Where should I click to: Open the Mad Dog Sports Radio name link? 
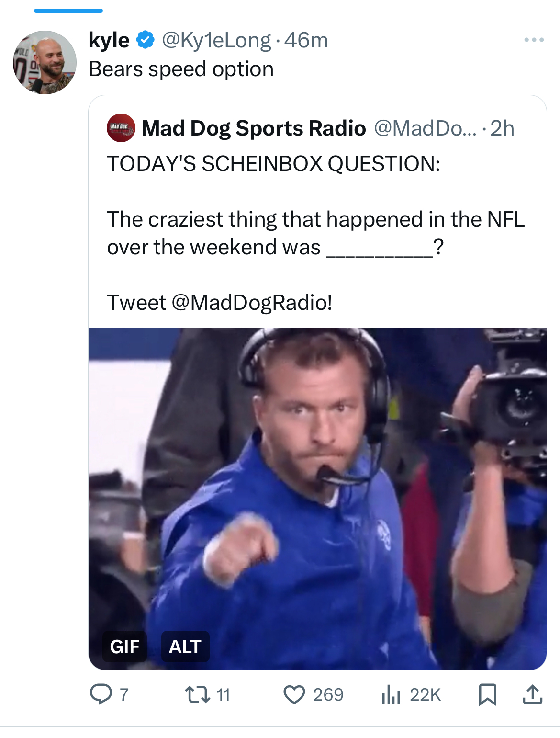click(x=254, y=128)
